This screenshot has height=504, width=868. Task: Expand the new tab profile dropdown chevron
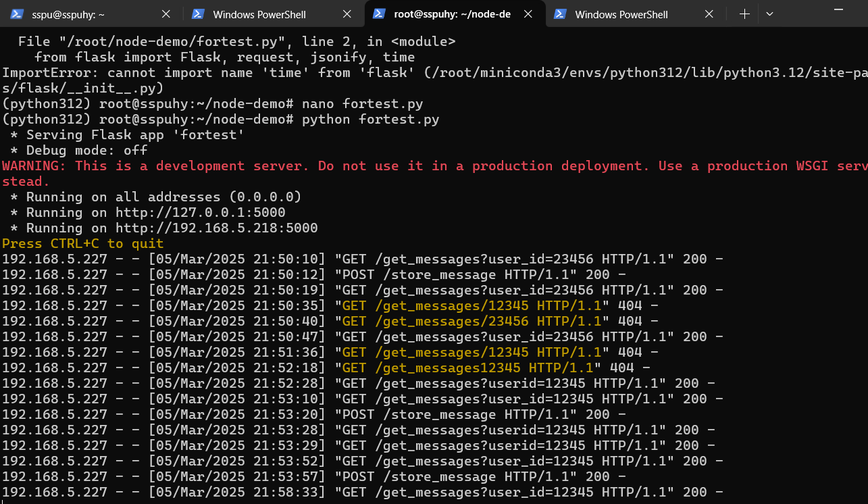pos(769,14)
